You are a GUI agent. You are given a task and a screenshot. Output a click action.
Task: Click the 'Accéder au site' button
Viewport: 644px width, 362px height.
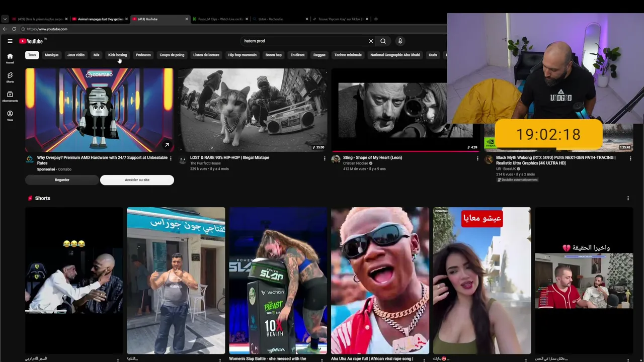(x=137, y=180)
